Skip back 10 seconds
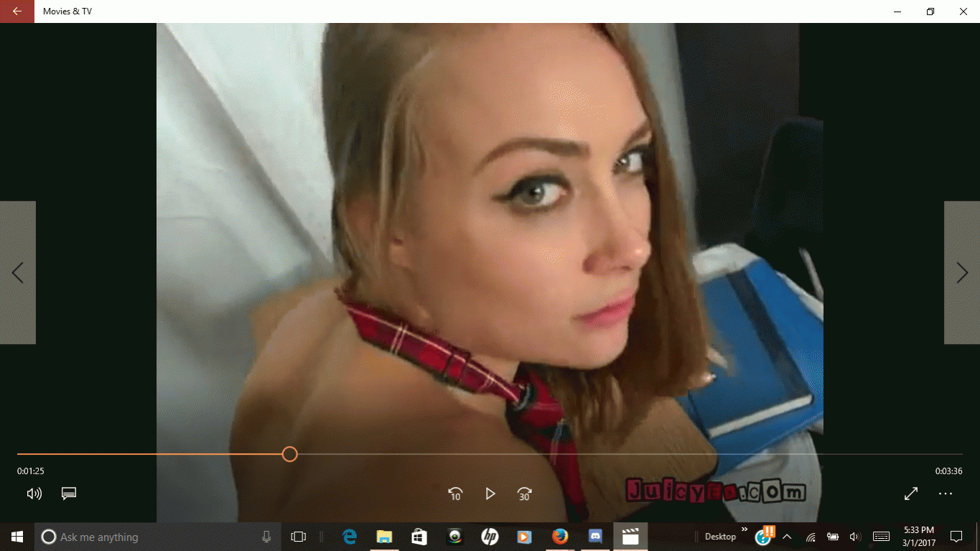 coord(455,494)
